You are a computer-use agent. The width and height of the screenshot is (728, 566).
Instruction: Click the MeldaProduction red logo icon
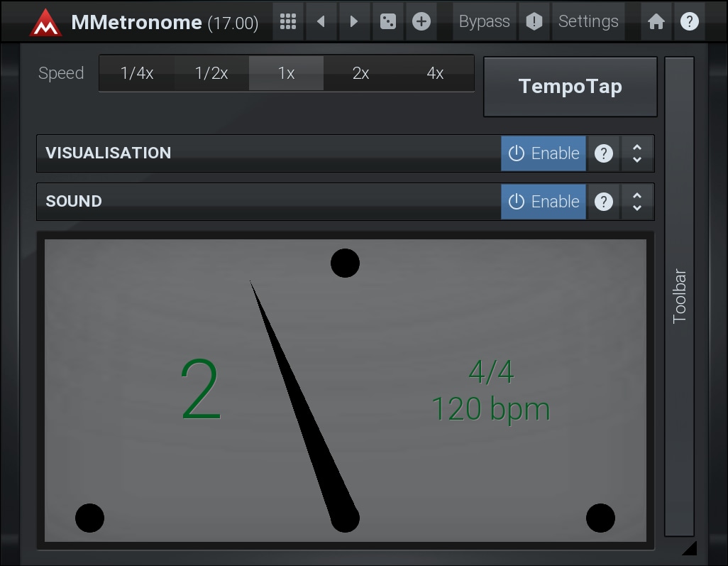point(45,22)
